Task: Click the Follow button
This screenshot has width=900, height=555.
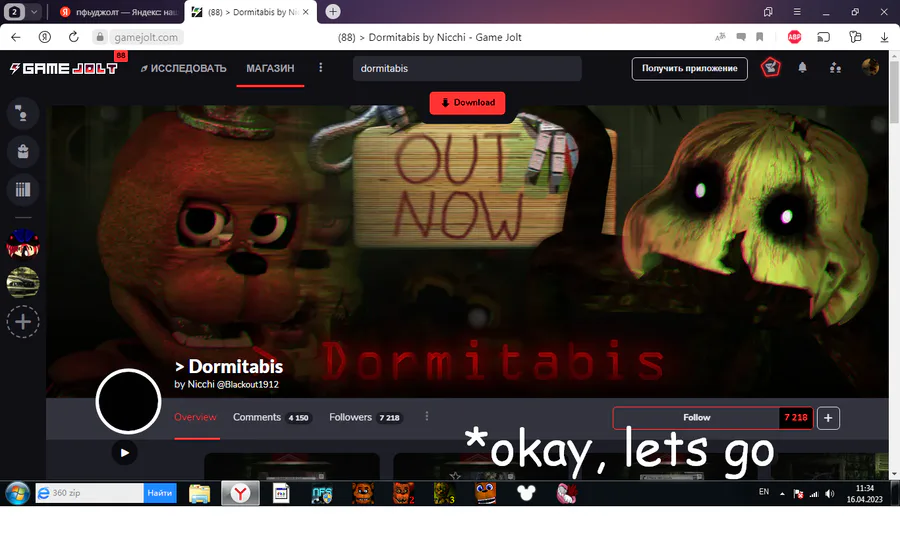Action: [x=696, y=418]
